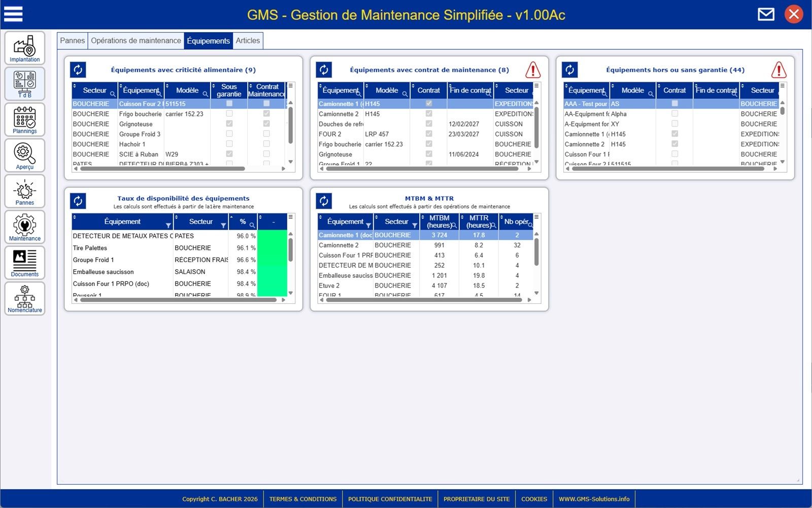Viewport: 812px width, 508px height.
Task: Open Secteur filter in MTBM table
Action: [414, 225]
